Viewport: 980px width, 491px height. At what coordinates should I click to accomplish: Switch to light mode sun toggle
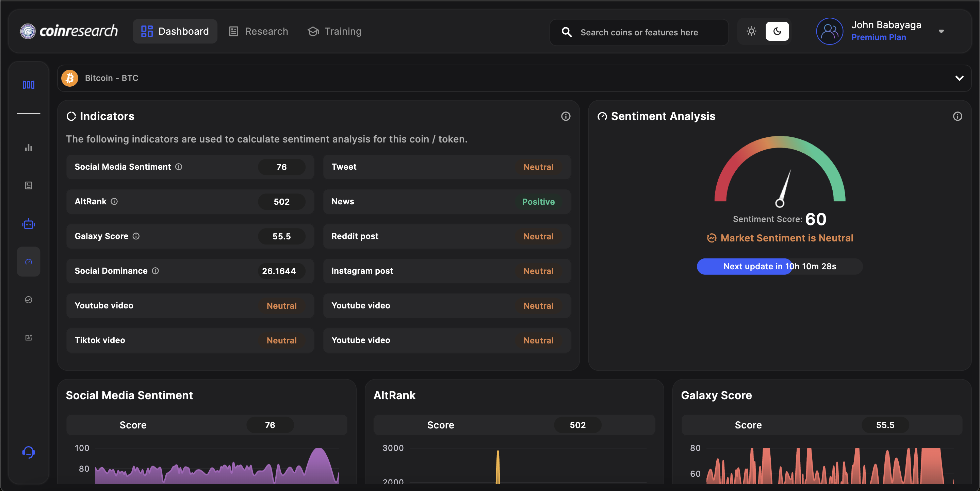[751, 31]
